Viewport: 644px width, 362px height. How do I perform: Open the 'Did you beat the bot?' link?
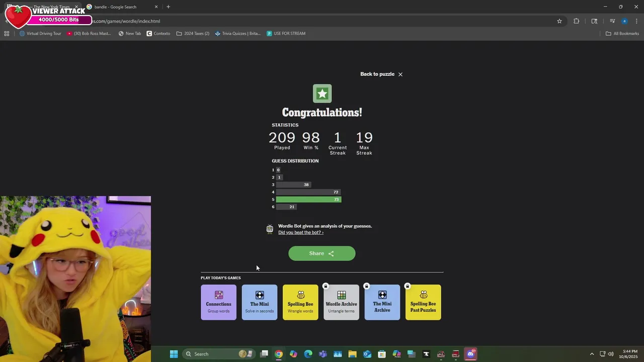301,232
